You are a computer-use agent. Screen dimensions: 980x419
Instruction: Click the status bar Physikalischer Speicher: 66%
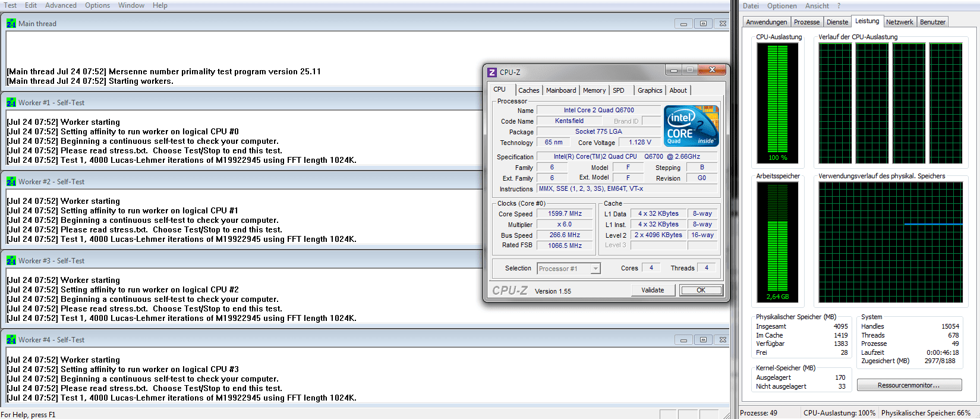pyautogui.click(x=926, y=413)
